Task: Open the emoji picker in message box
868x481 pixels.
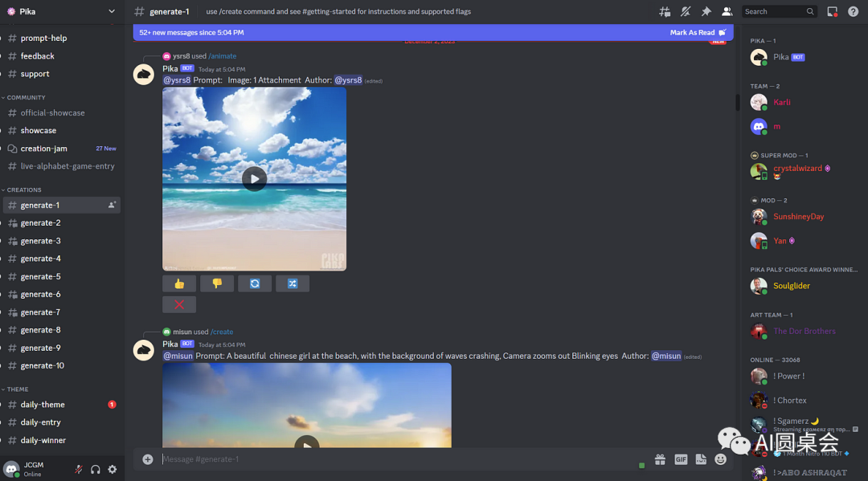Action: click(721, 459)
